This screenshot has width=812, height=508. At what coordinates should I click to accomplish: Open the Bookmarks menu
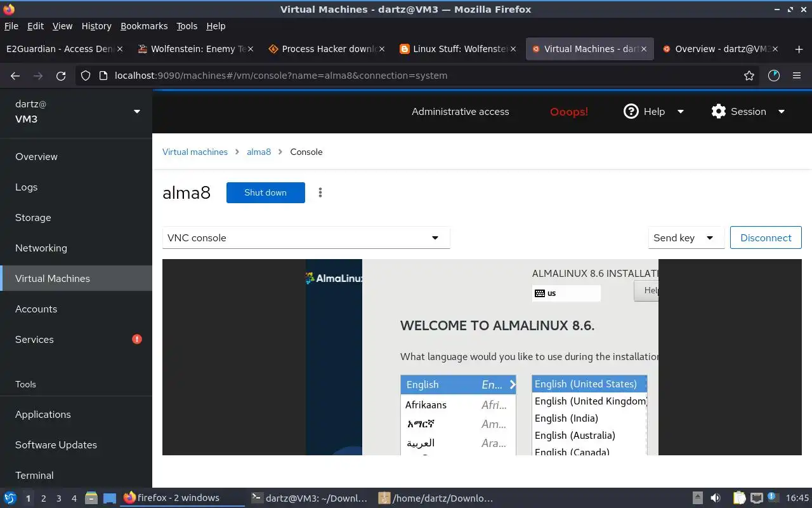[144, 26]
